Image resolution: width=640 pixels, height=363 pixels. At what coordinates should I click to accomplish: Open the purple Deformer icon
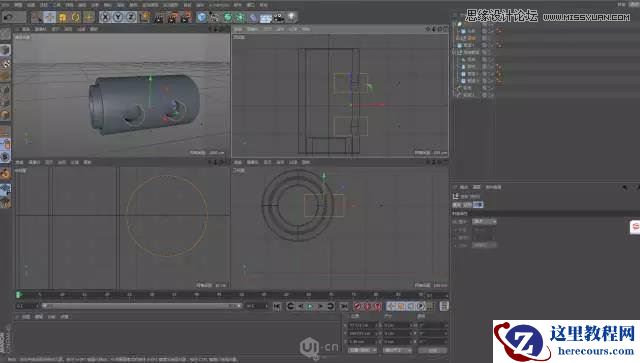click(x=253, y=17)
